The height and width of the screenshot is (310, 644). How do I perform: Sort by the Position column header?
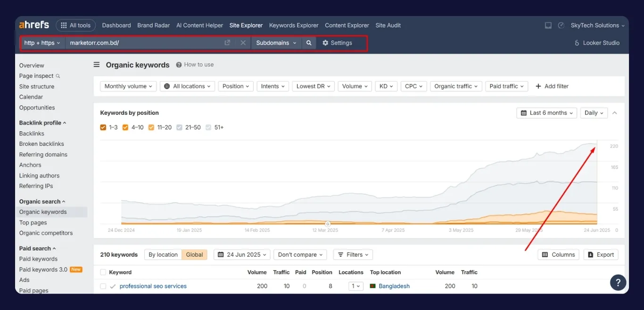[x=322, y=272]
